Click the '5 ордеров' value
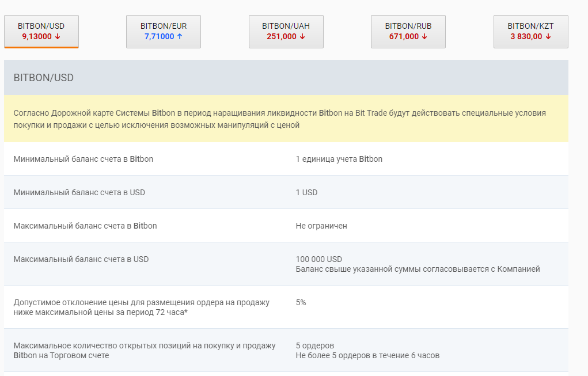The height and width of the screenshot is (376, 588). coord(314,345)
